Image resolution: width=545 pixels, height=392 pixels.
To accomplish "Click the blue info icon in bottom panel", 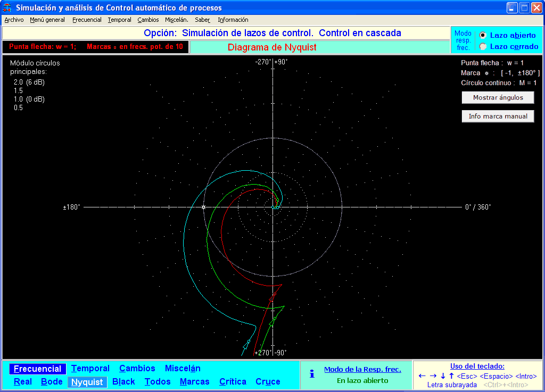I will click(x=312, y=374).
